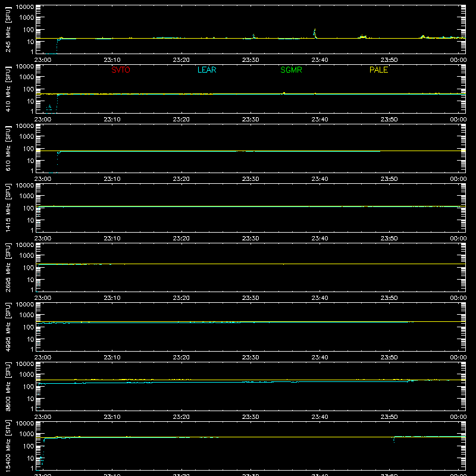
Task: Click the 23:10 tick below the 610 MHz plot
Action: coord(112,179)
